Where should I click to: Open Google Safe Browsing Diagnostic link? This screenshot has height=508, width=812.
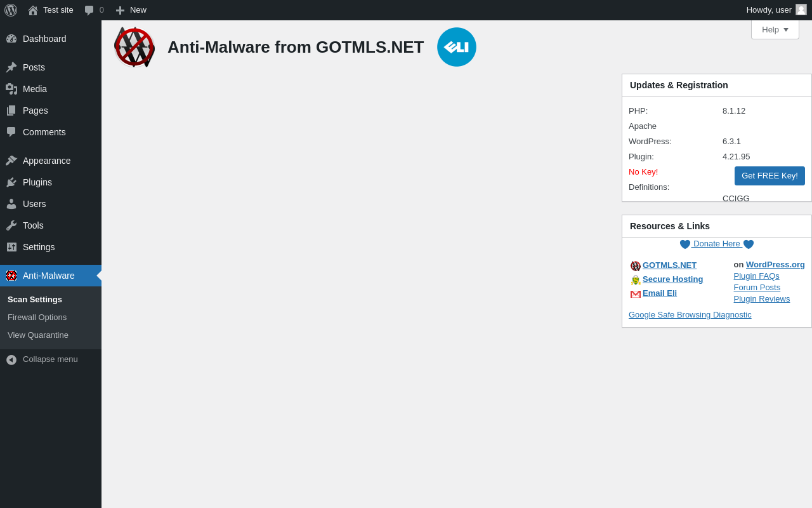pos(690,315)
